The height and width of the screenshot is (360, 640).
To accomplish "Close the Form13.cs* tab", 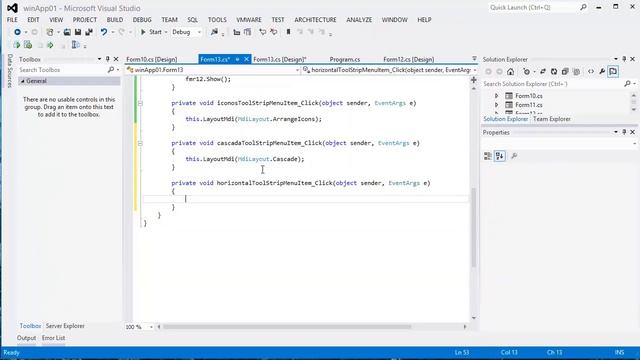I will [246, 59].
